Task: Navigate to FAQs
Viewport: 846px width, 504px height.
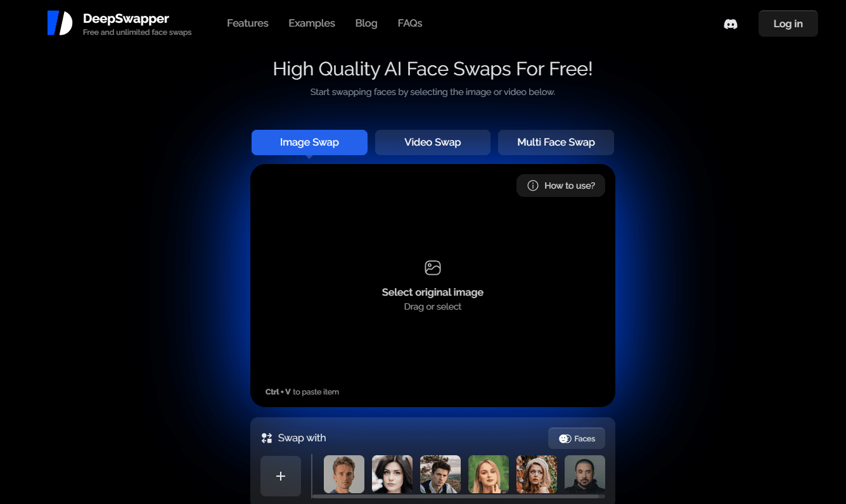Action: click(410, 23)
